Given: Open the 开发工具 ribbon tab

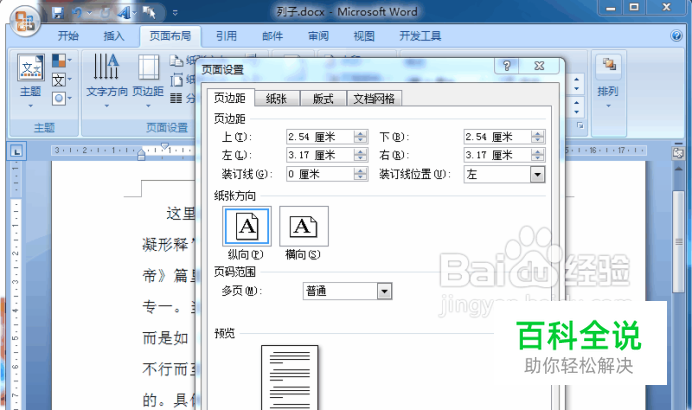Looking at the screenshot, I should (x=420, y=36).
